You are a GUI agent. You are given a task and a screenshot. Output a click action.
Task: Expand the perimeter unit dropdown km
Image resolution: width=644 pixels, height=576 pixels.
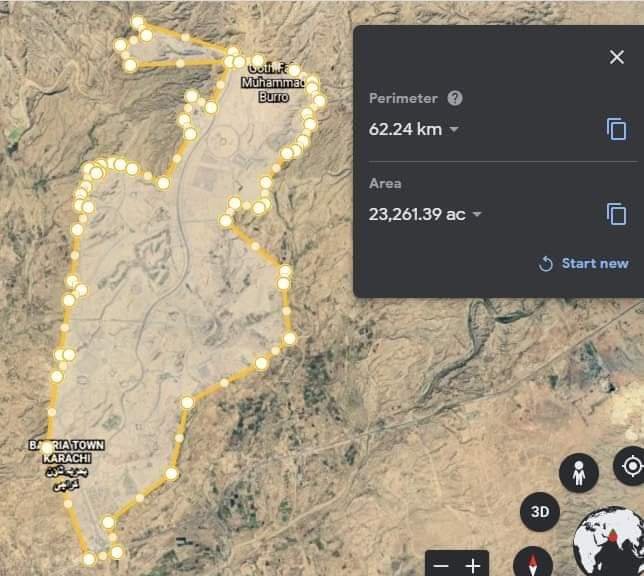pyautogui.click(x=453, y=129)
